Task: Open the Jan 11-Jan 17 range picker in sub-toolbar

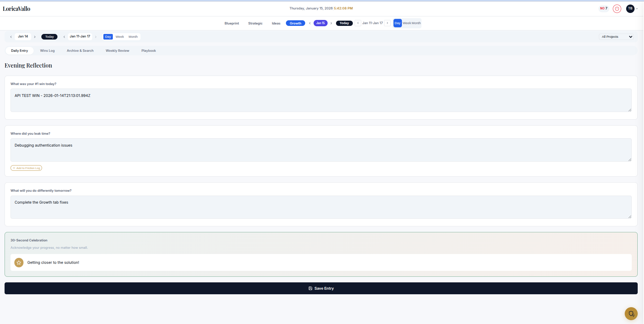Action: 80,36
